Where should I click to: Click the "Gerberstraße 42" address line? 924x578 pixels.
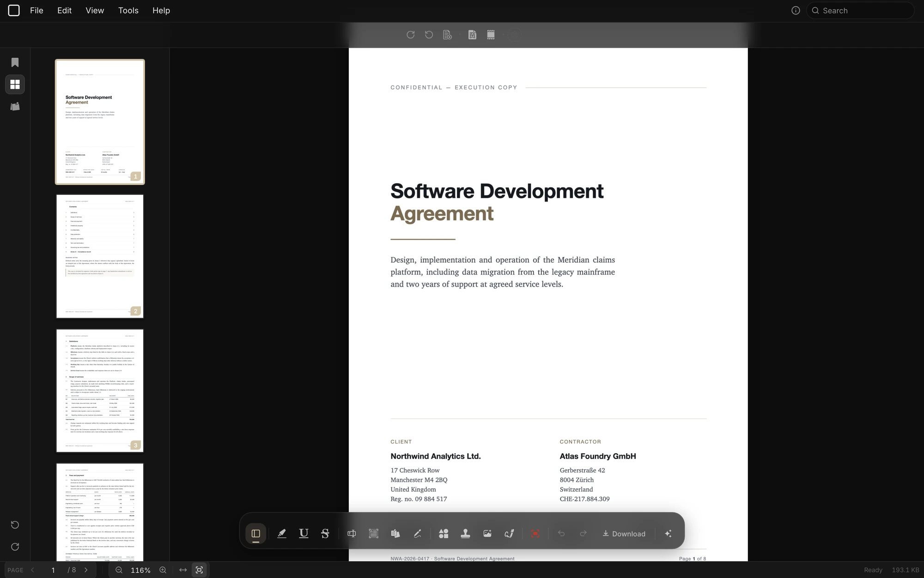coord(582,470)
